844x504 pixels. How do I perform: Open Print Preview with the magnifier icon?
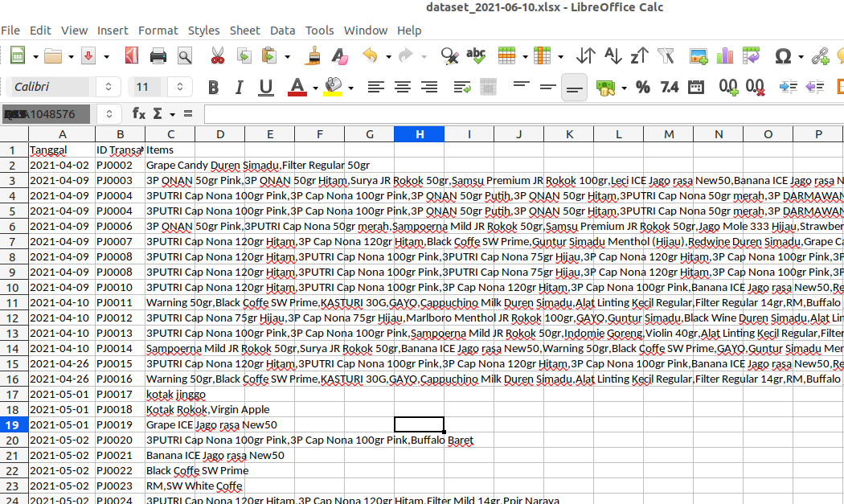click(x=185, y=55)
